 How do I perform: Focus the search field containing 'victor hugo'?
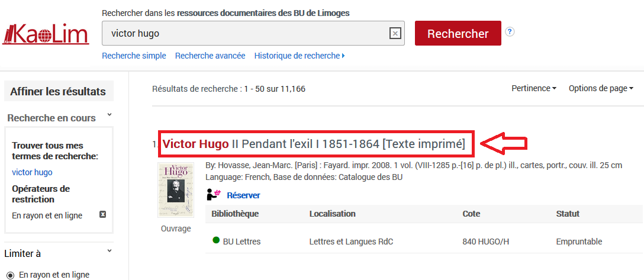(243, 34)
